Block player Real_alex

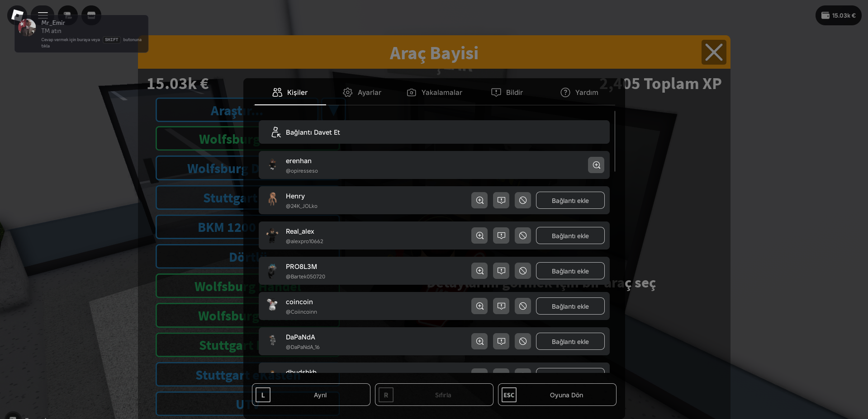point(523,235)
